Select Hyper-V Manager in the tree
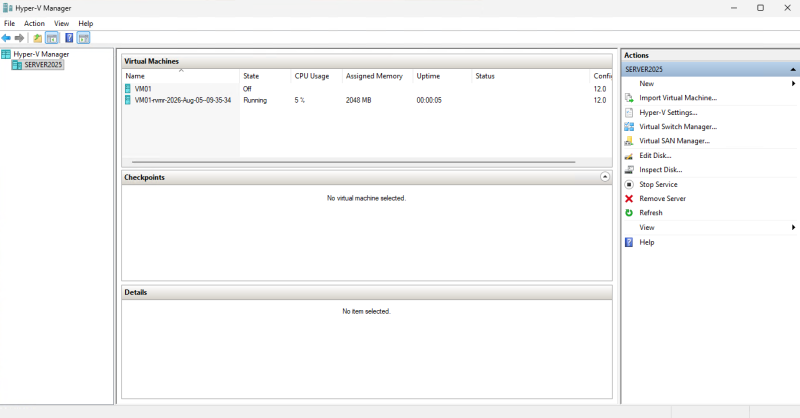This screenshot has height=418, width=800. [x=41, y=54]
